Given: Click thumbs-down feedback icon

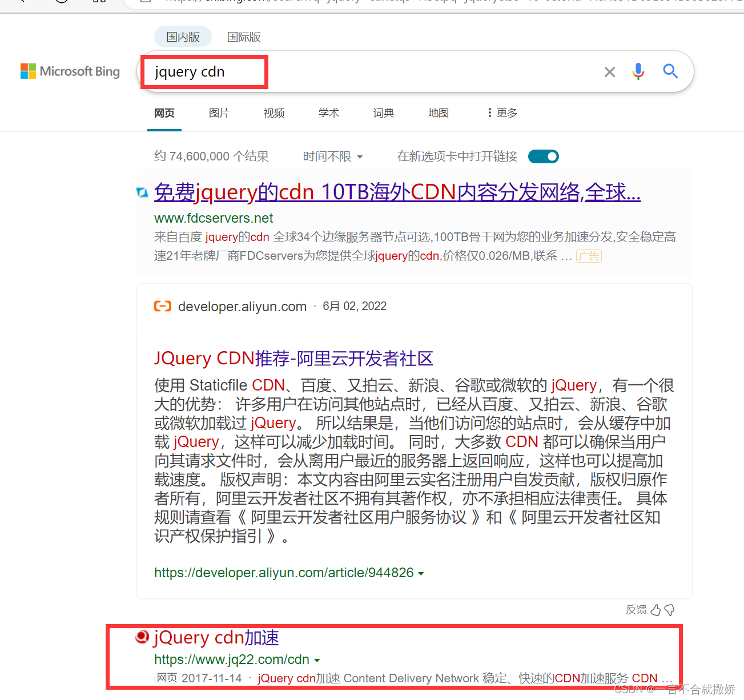Looking at the screenshot, I should tap(669, 610).
